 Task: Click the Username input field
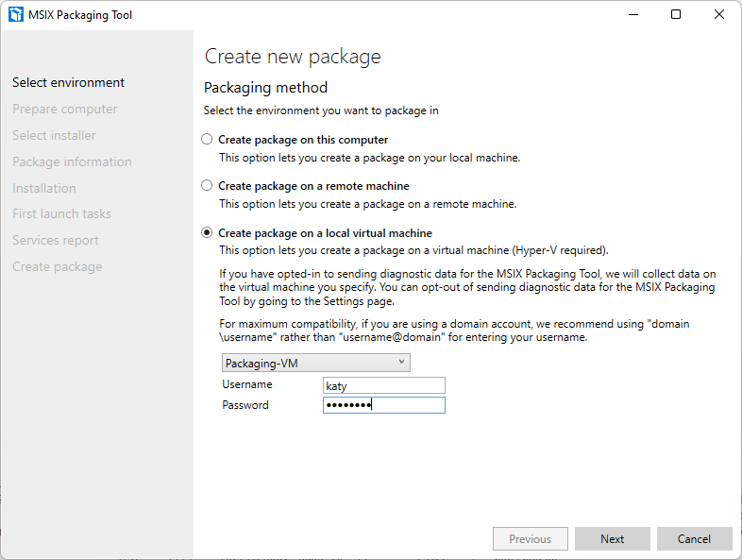click(x=384, y=385)
